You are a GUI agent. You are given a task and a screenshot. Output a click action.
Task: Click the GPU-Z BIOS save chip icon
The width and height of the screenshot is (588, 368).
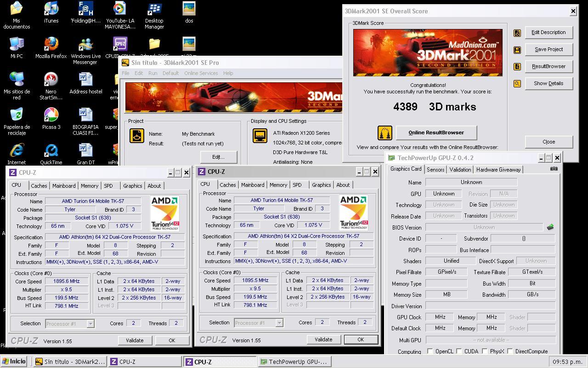550,227
